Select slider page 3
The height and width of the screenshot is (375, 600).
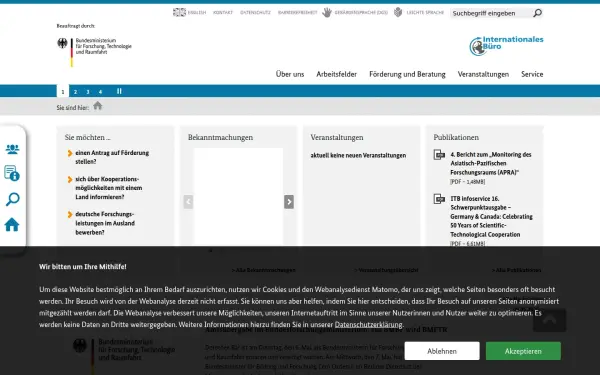pos(88,91)
